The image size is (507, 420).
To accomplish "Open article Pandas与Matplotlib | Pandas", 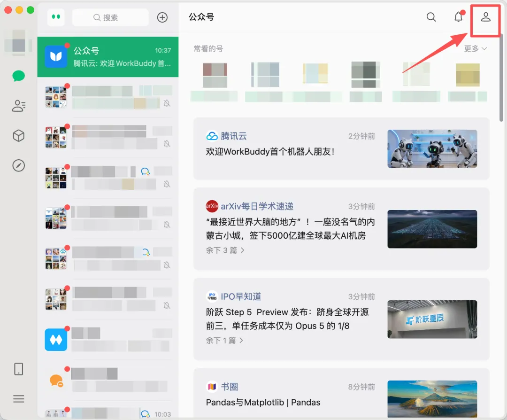I will 263,402.
